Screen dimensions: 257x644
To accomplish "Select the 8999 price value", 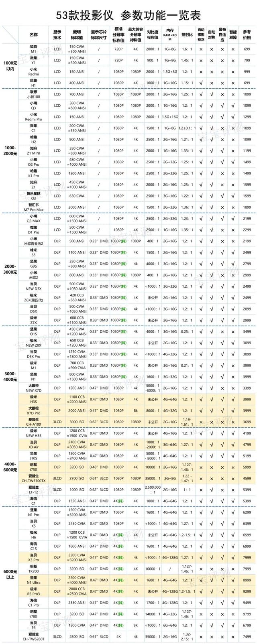I will point(247,580).
